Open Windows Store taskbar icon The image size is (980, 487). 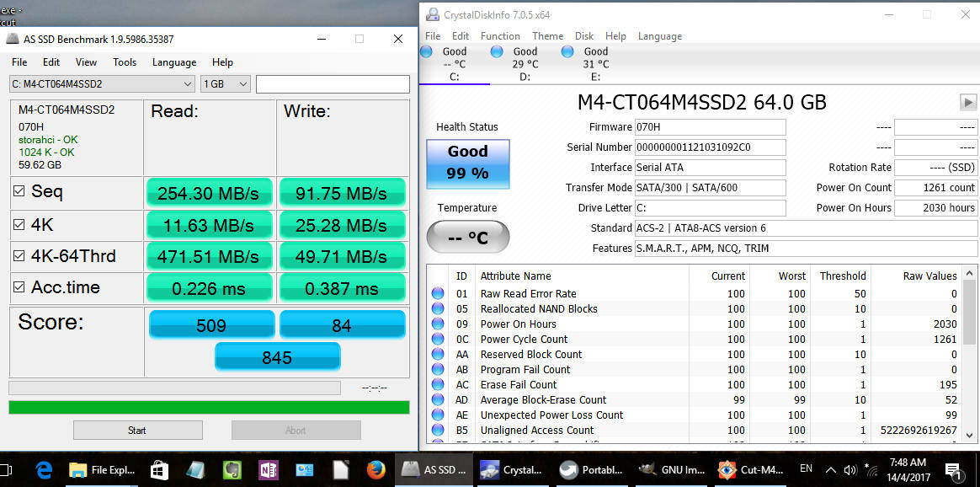click(x=159, y=469)
